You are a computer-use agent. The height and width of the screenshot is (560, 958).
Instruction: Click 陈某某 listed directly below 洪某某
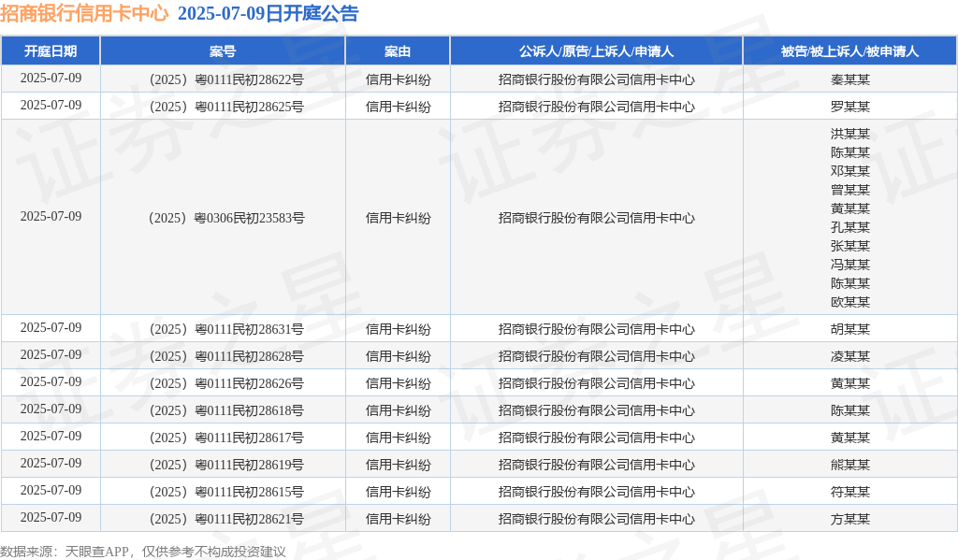coord(849,152)
